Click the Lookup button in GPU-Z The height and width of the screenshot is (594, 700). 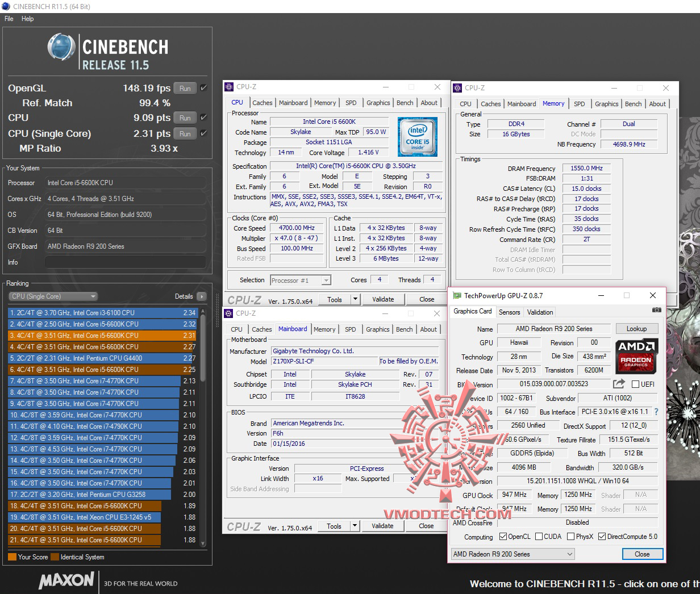coord(636,329)
